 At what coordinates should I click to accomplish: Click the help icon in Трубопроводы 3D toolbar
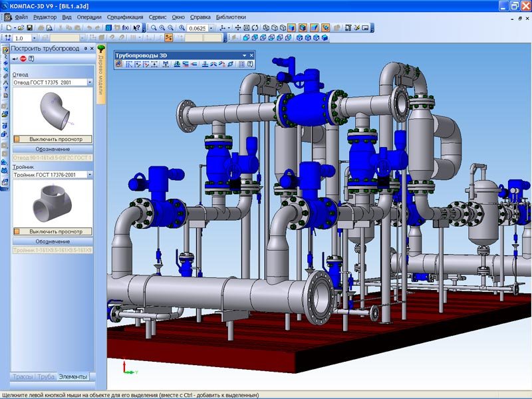click(x=251, y=65)
